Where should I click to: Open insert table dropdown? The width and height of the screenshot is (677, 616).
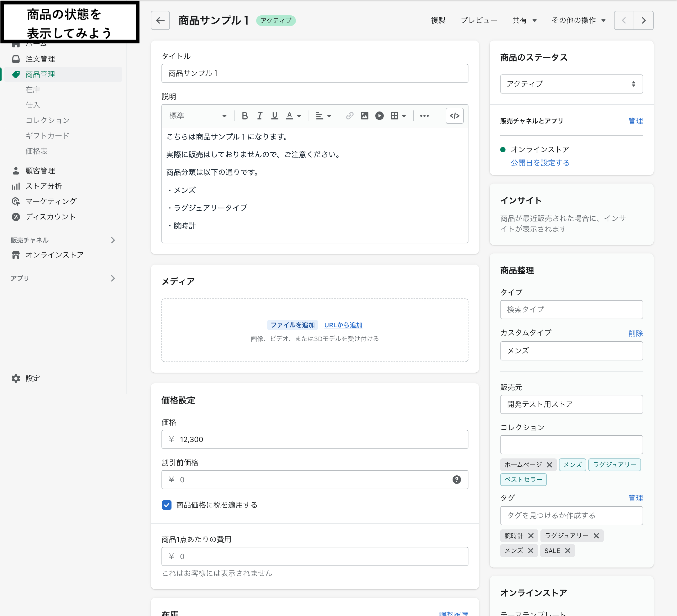[398, 116]
